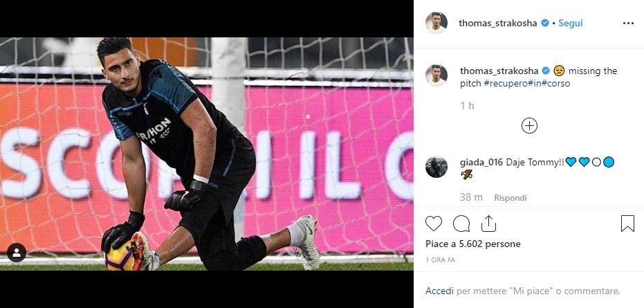Image resolution: width=644 pixels, height=308 pixels.
Task: Open the giada_016 username link
Action: point(481,162)
